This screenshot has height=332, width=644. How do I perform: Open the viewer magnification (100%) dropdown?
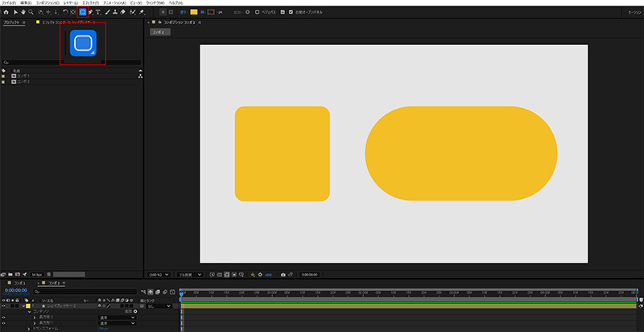click(x=157, y=274)
